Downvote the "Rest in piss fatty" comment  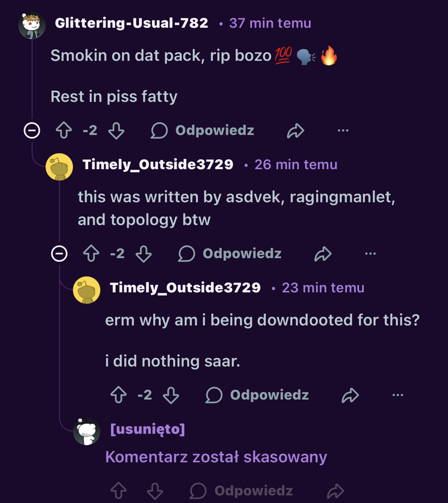click(x=117, y=131)
